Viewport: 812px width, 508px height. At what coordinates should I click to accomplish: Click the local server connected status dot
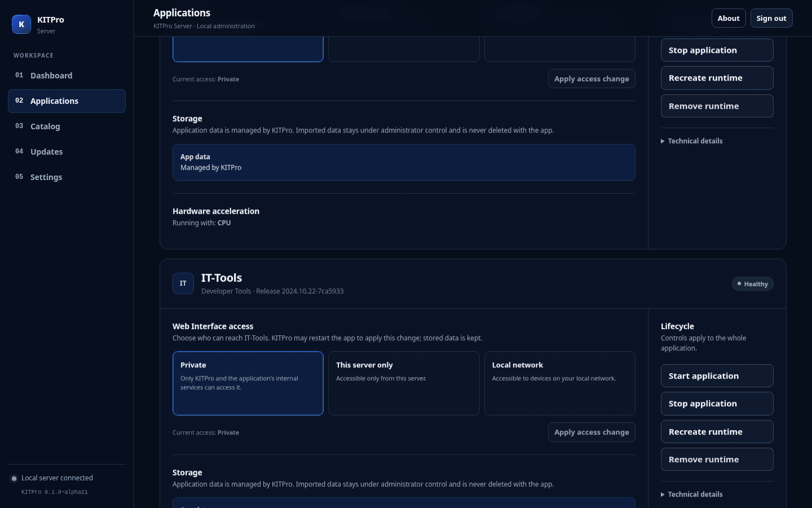14,479
